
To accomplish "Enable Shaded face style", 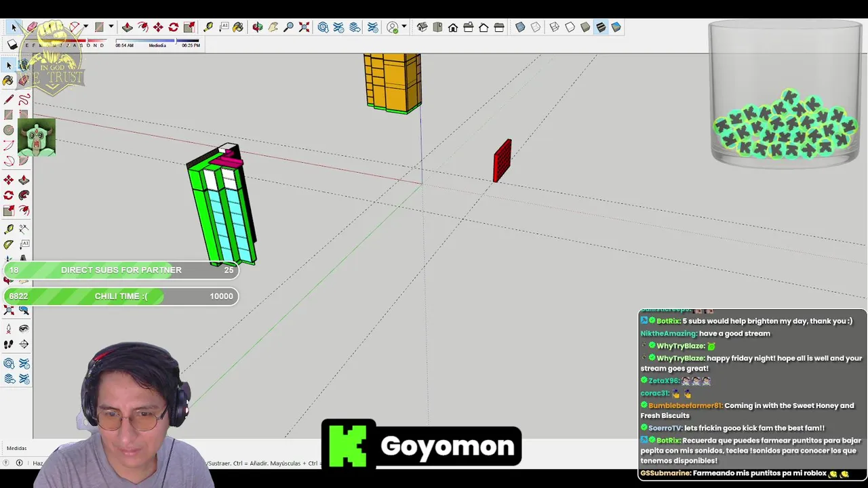I will 585,27.
